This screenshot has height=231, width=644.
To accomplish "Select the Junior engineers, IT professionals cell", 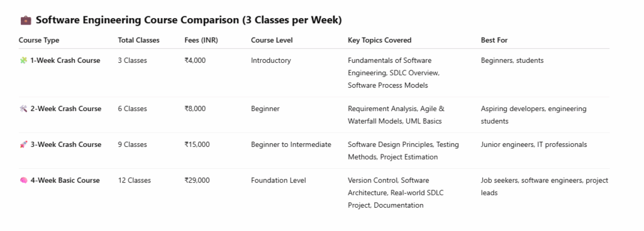I will click(x=534, y=144).
